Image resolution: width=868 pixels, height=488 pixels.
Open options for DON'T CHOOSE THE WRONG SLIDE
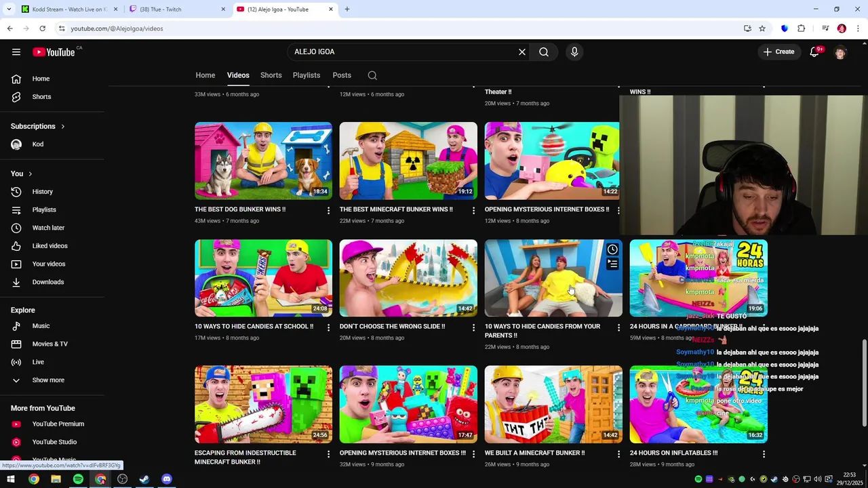point(474,328)
